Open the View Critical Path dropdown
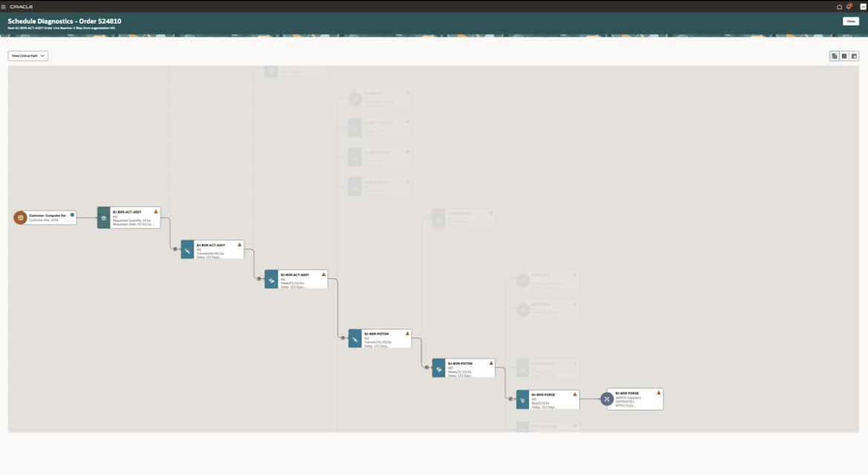868x475 pixels. coord(27,55)
